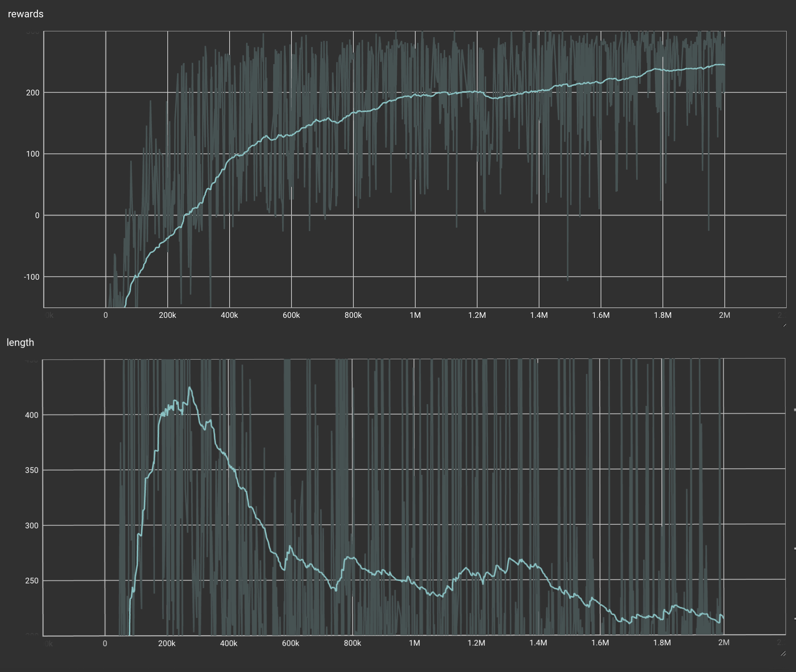Viewport: 796px width, 672px height.
Task: Click the 0 x-axis label under length chart
Action: (105, 644)
